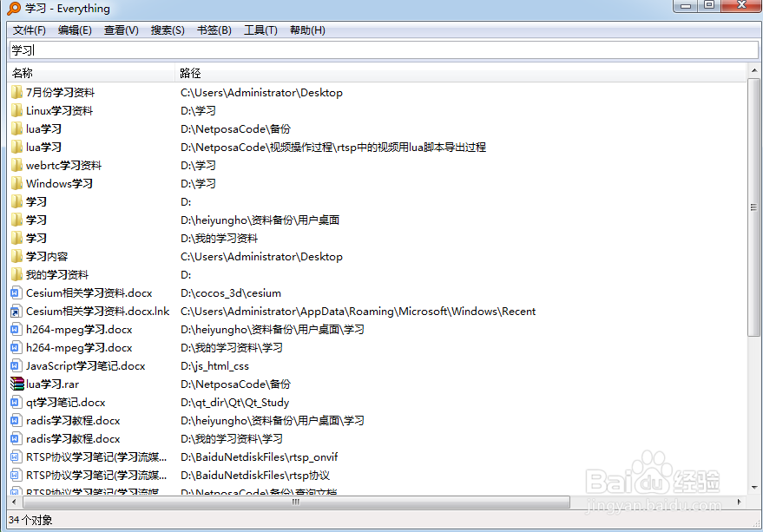Viewport: 763px width, 532px height.
Task: Click Word icon of Cesium相关学习资料.docx
Action: (x=16, y=293)
